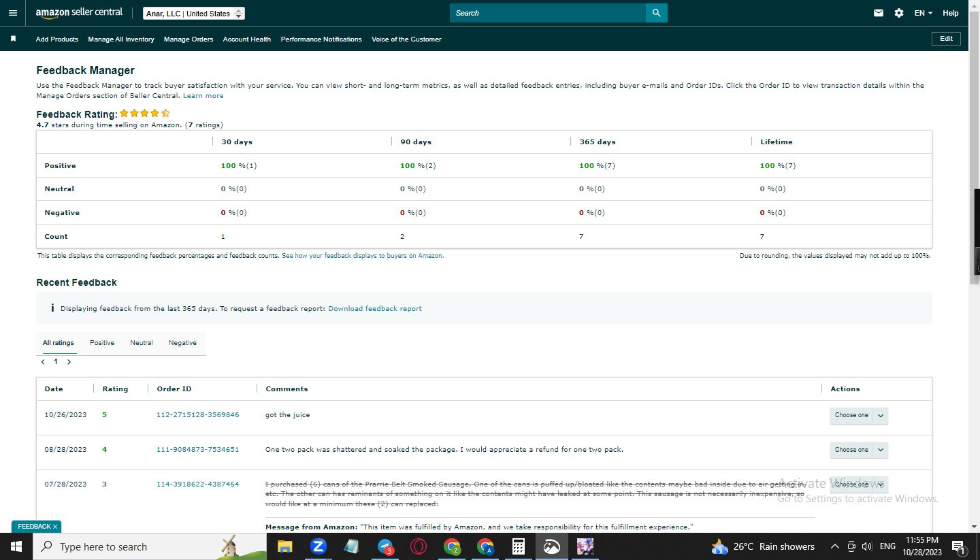
Task: Switch to the Positive tab
Action: pyautogui.click(x=102, y=343)
